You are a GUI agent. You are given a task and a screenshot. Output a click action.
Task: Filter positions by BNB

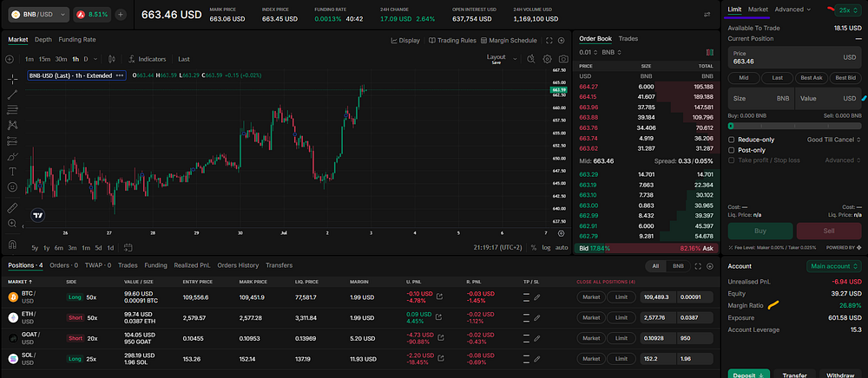click(678, 266)
